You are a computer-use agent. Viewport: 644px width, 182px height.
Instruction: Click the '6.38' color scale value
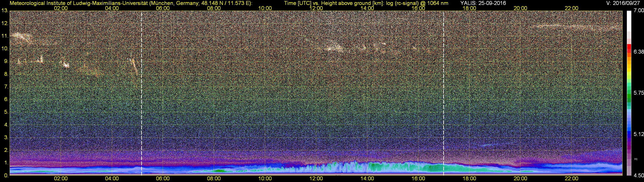[x=639, y=52]
